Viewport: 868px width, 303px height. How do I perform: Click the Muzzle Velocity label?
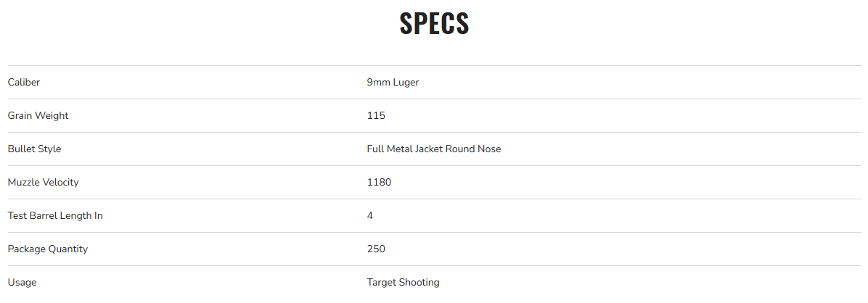[x=43, y=183]
